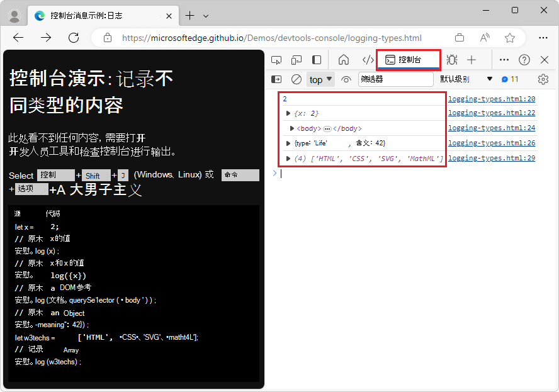Open the Elements tool icon

coord(368,60)
